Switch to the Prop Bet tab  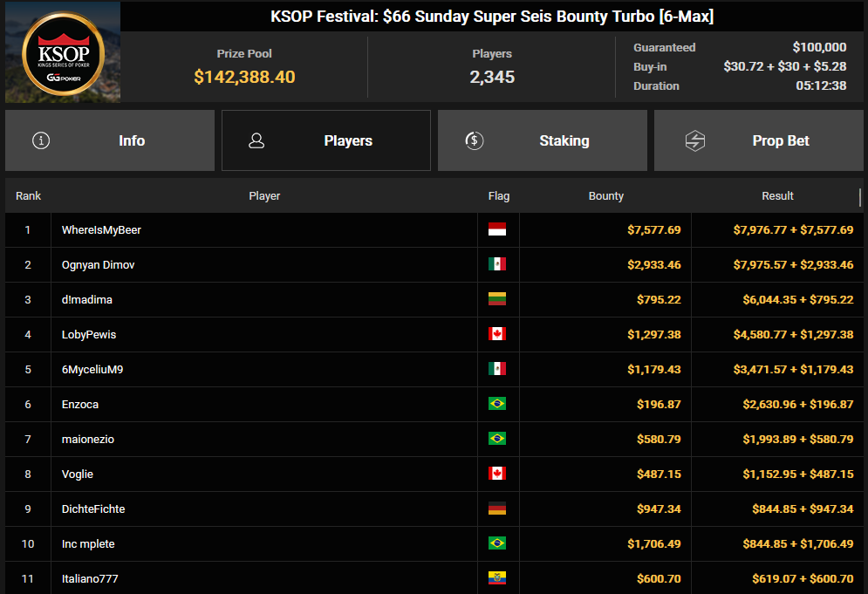pyautogui.click(x=758, y=140)
